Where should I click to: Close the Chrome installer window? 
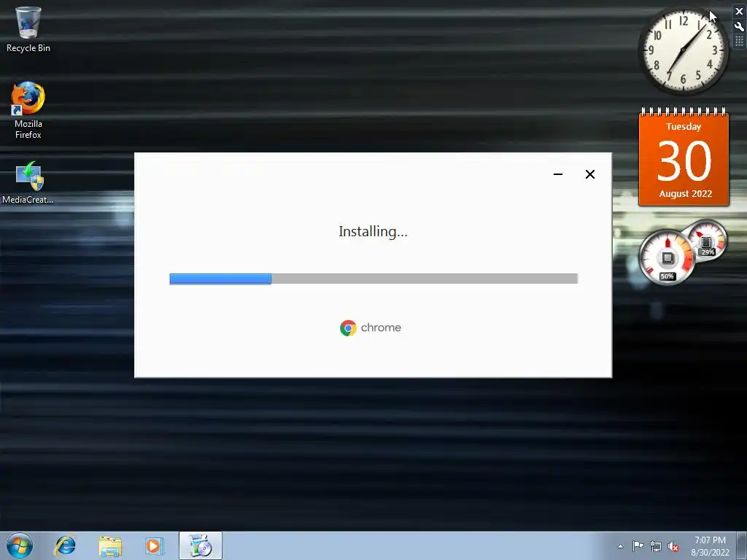[x=589, y=174]
